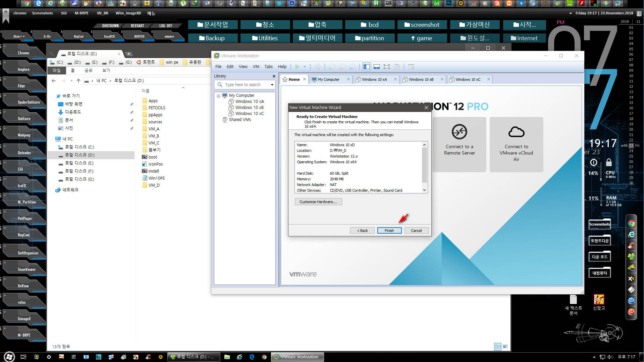The width and height of the screenshot is (644, 362).
Task: Open the Edit menu in VMware Workstation
Action: tap(230, 67)
